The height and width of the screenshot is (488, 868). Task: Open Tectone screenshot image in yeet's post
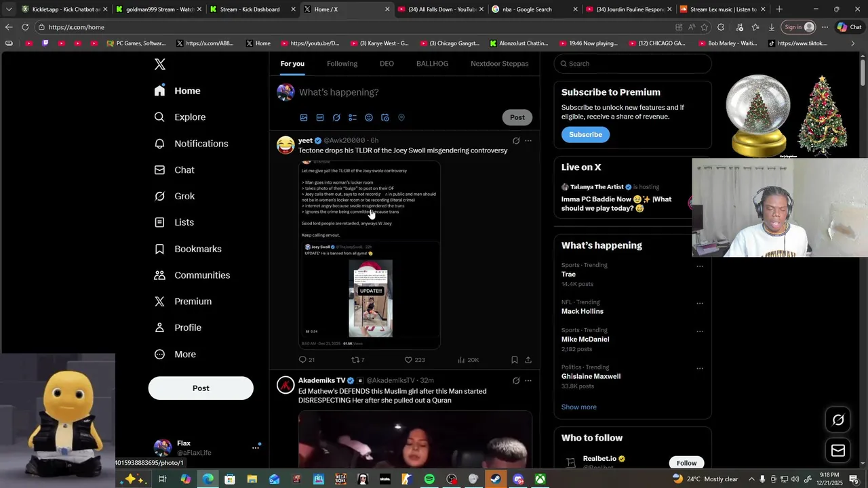pyautogui.click(x=370, y=254)
